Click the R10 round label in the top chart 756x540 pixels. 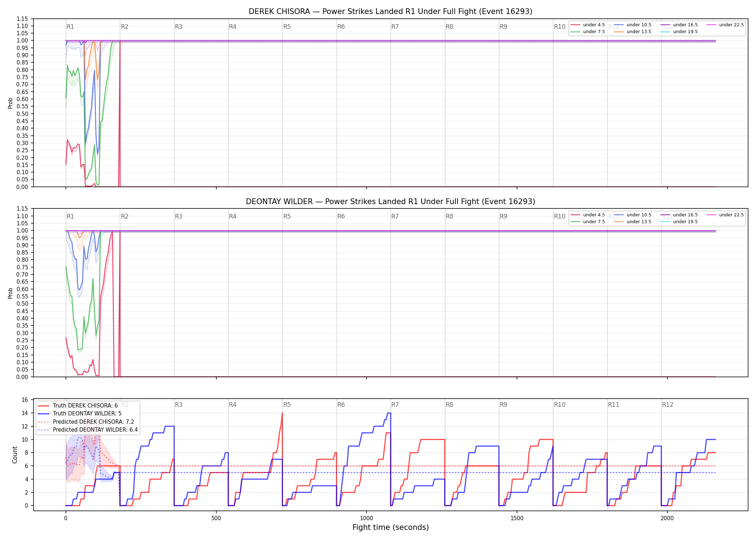coord(559,27)
